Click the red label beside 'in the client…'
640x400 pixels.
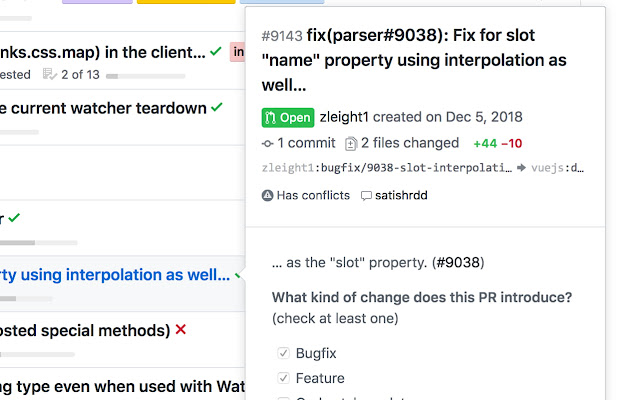238,51
